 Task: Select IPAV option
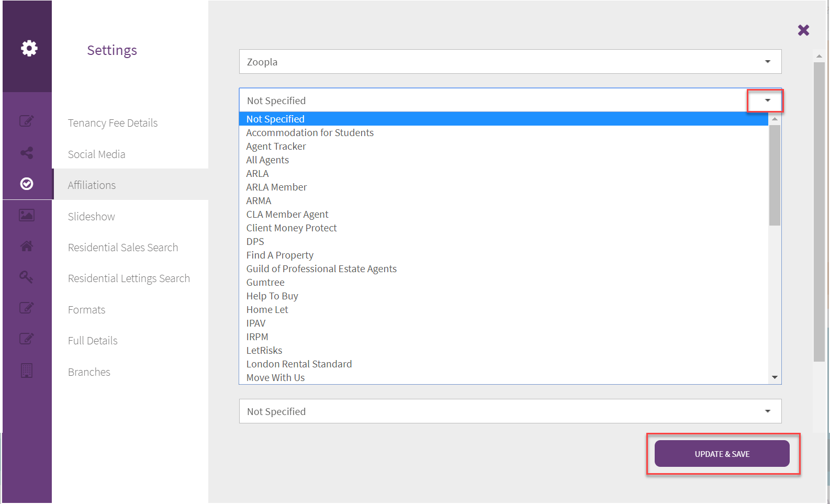tap(503, 323)
